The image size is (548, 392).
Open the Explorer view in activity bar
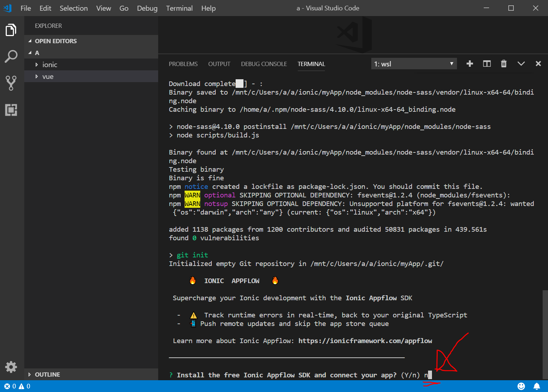click(11, 30)
